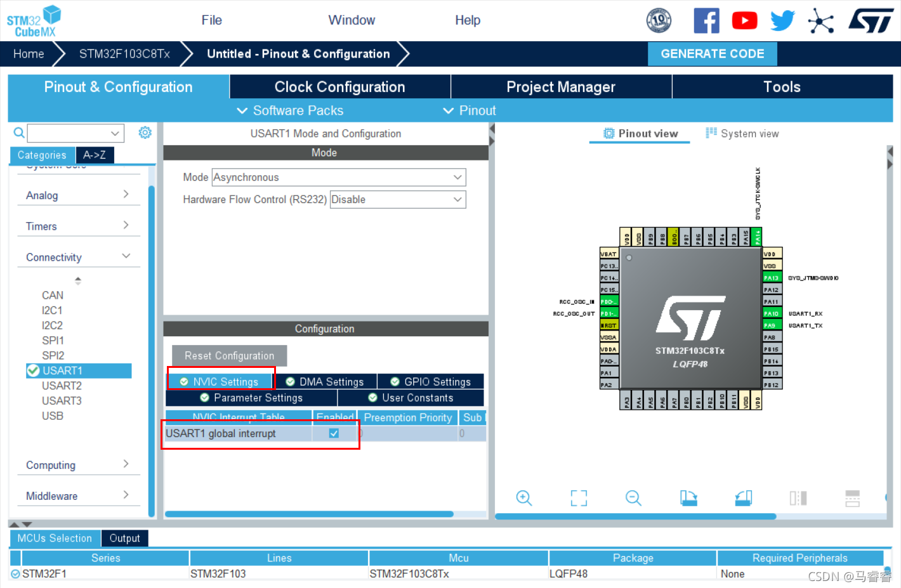Switch to the Tools tab

[782, 87]
